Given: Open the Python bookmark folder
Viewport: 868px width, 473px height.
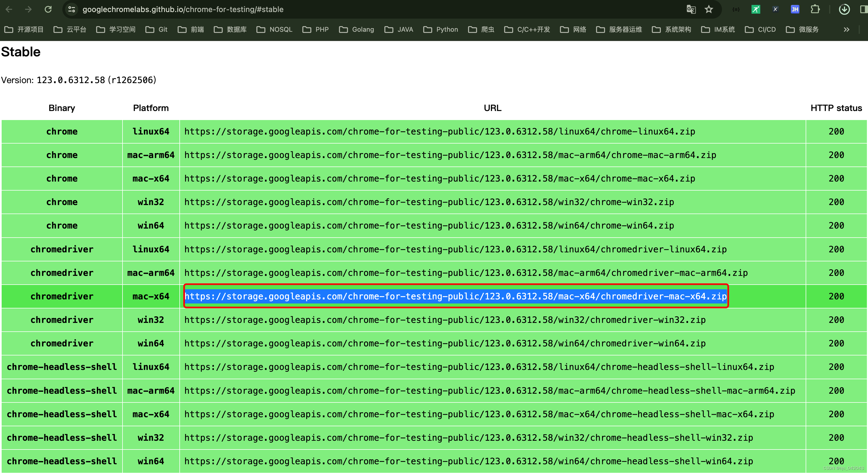Looking at the screenshot, I should [441, 30].
